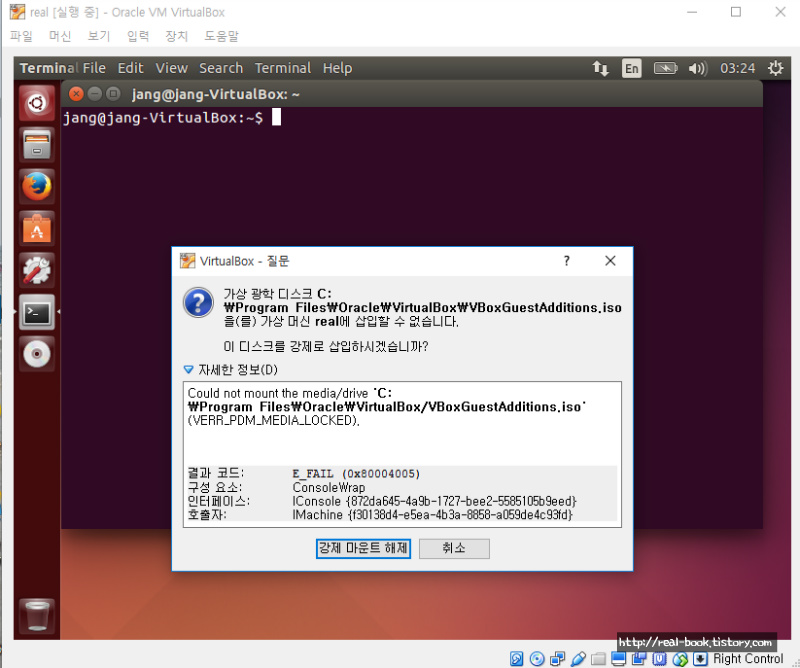Click the mouse integration status icon

680,659
